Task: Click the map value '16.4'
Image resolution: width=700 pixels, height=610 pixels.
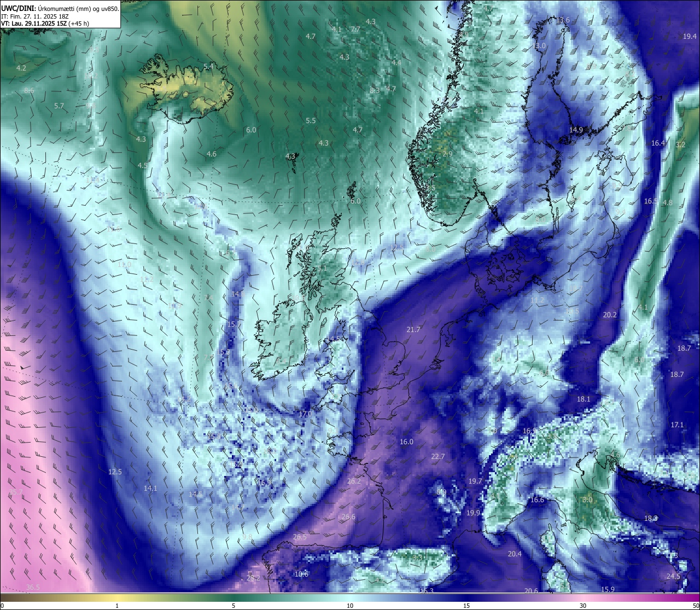Action: click(658, 143)
